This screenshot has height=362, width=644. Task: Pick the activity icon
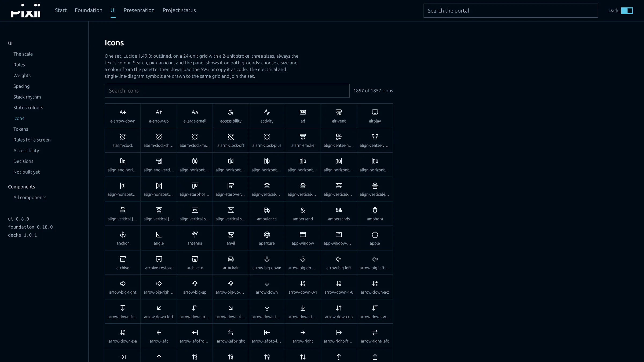click(267, 116)
